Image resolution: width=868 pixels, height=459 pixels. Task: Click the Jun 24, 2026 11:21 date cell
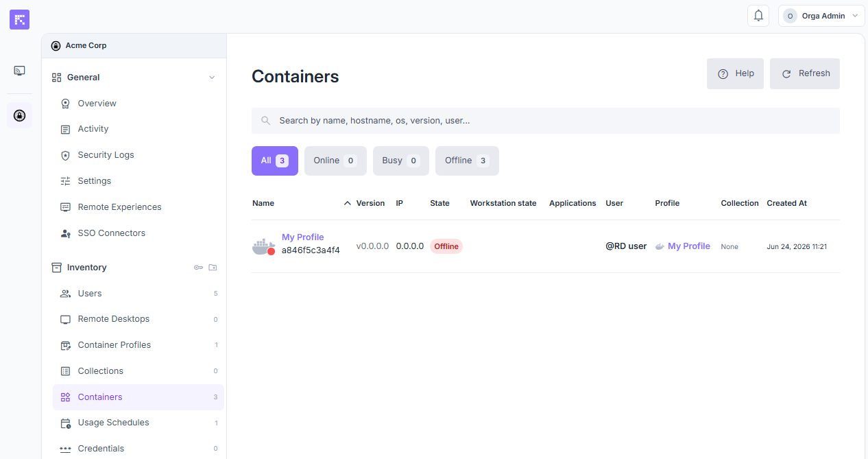click(797, 246)
